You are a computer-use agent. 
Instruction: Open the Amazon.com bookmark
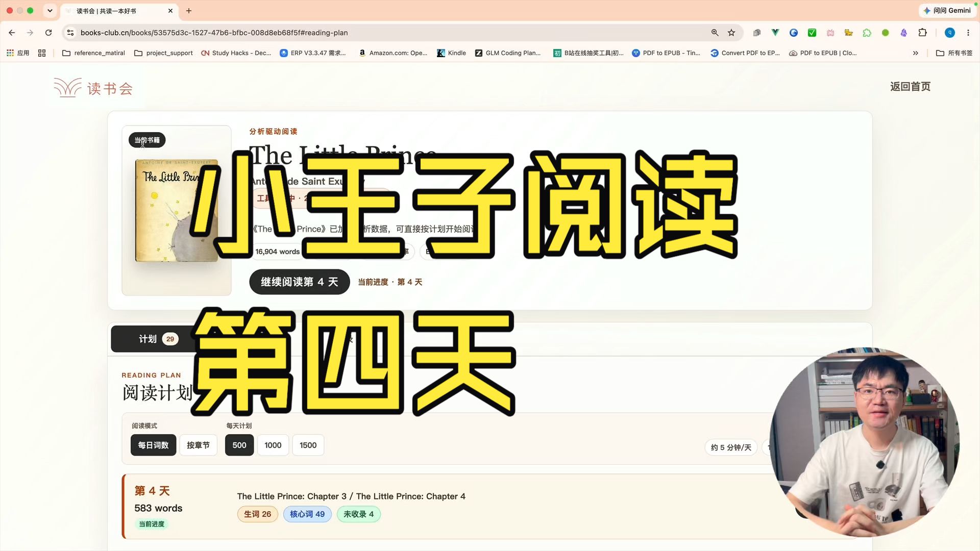point(393,53)
